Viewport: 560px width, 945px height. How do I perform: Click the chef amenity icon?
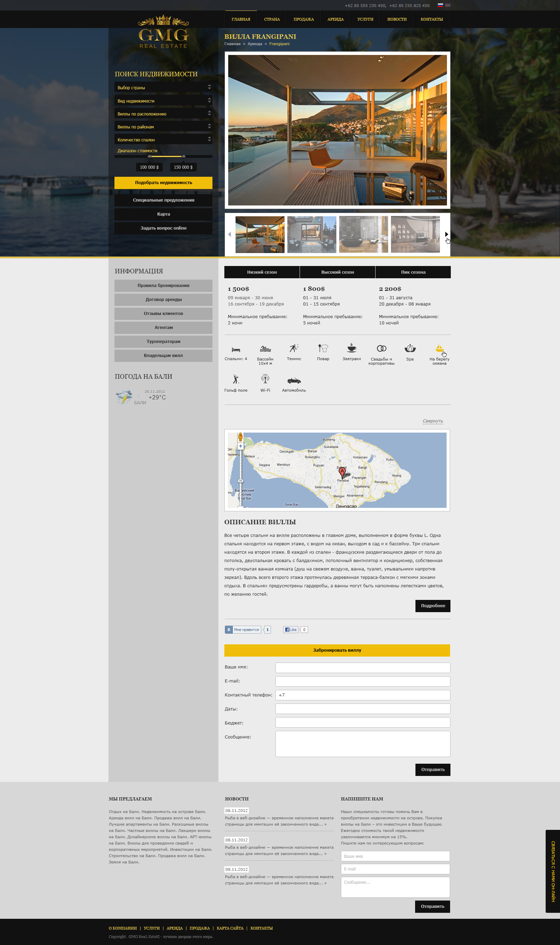tap(323, 348)
